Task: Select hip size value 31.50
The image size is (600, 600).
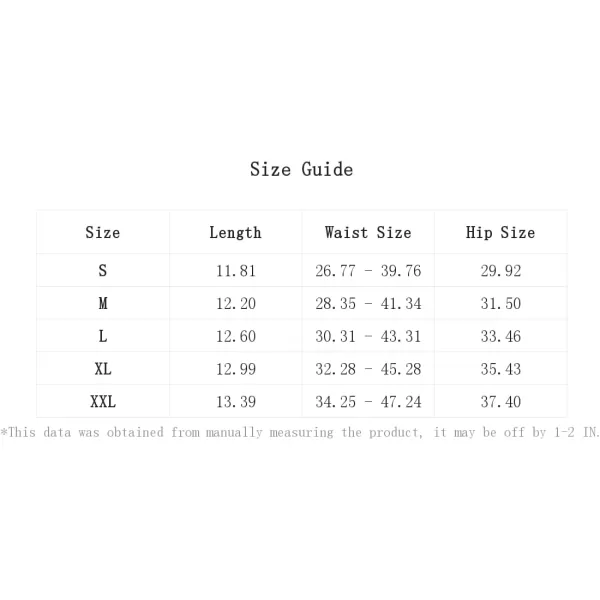Action: [x=500, y=303]
